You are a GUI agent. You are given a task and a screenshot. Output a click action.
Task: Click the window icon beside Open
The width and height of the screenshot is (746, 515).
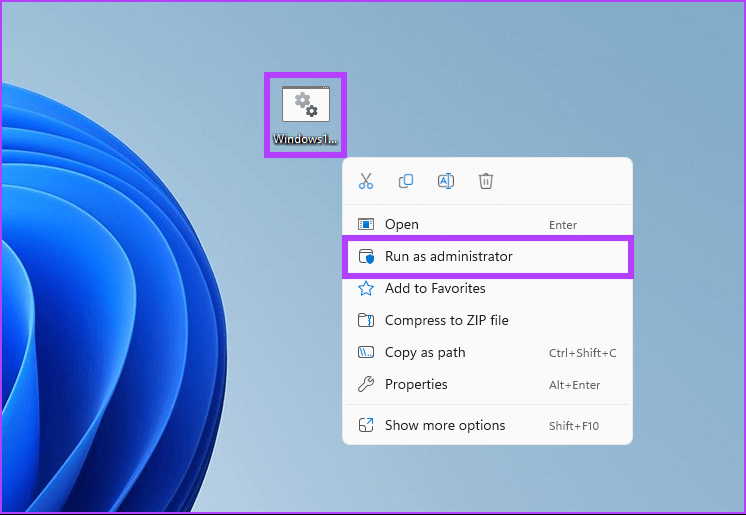366,225
